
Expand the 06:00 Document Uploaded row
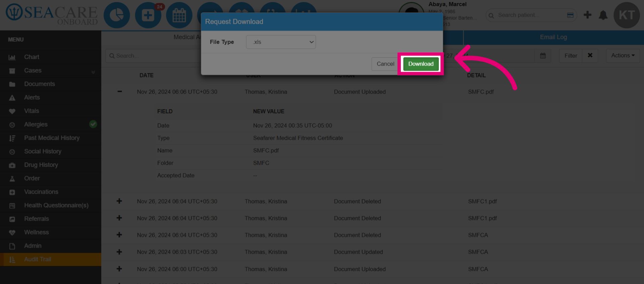(x=119, y=269)
